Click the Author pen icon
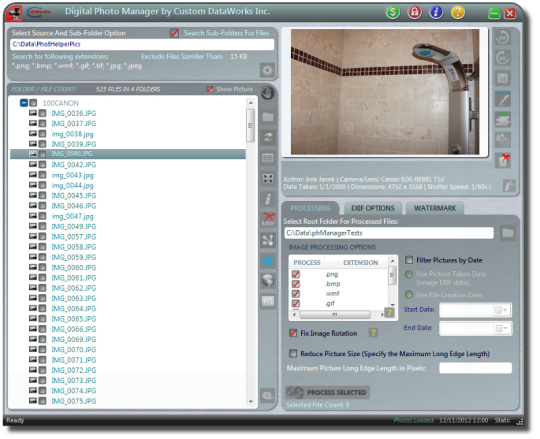 pos(502,99)
